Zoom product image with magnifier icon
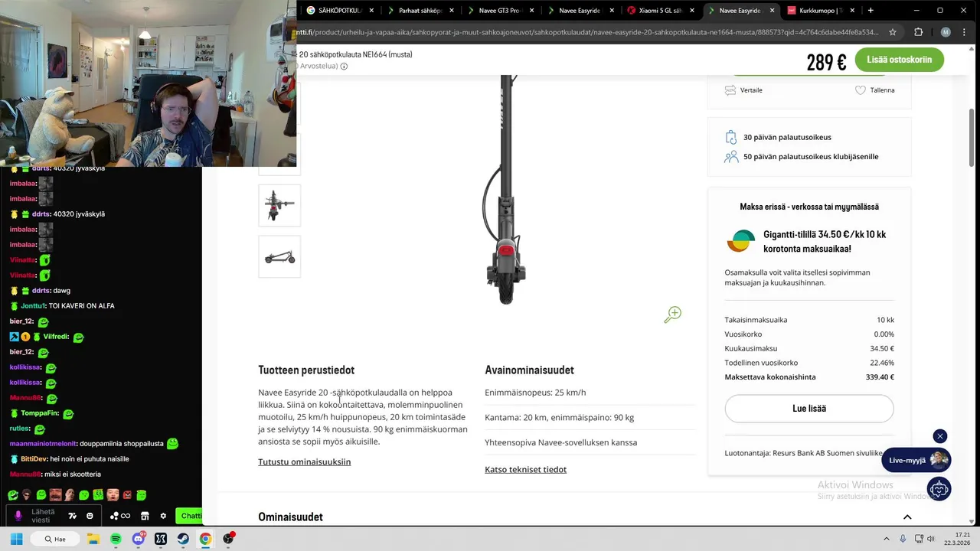 [x=672, y=315]
